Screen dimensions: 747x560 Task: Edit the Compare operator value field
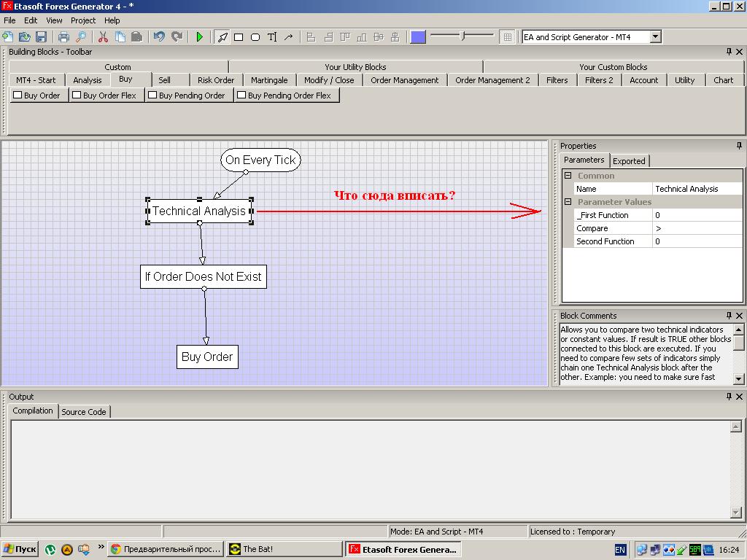pyautogui.click(x=697, y=228)
